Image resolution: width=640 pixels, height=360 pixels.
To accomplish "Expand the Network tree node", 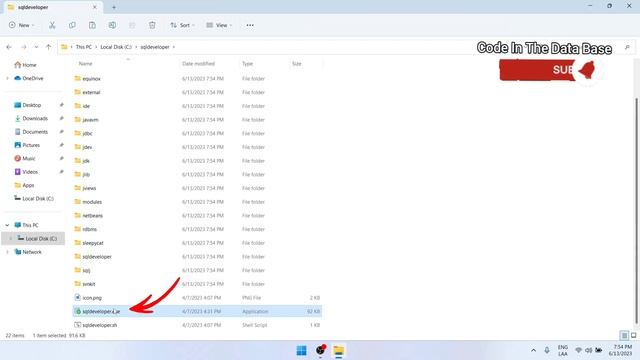I will (7, 252).
